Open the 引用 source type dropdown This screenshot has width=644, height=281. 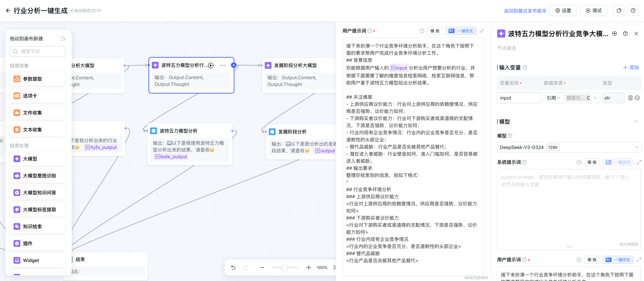553,98
